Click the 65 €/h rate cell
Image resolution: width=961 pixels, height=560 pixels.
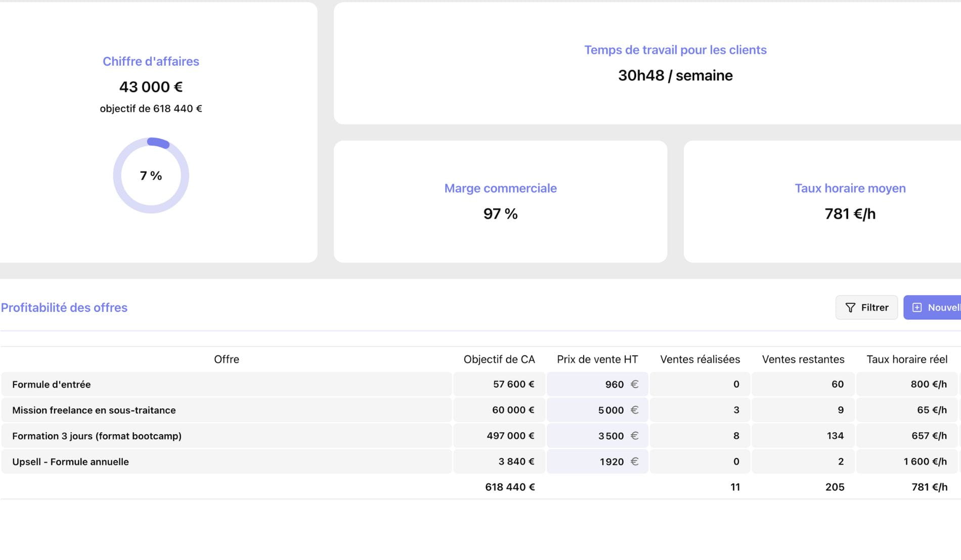(x=907, y=410)
